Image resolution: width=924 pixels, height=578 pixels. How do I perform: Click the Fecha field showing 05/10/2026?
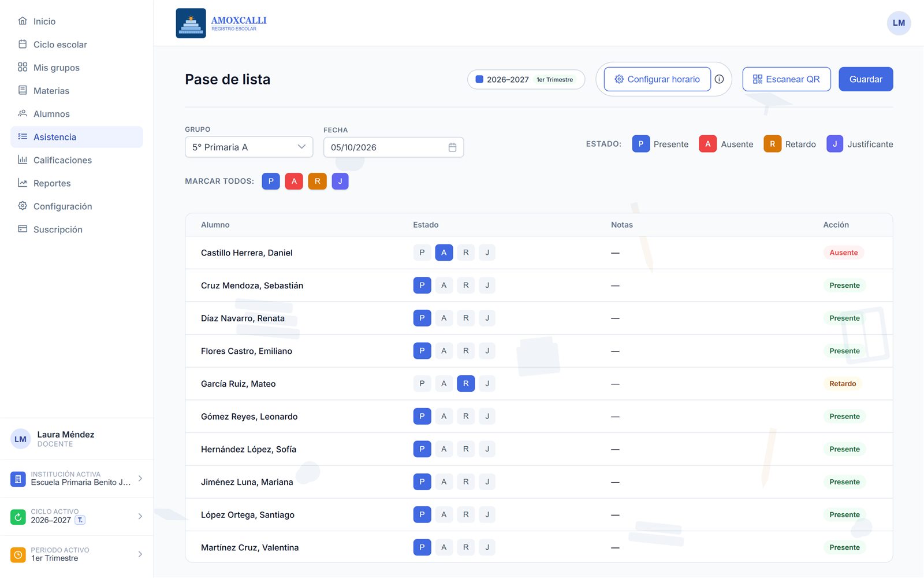pos(393,147)
